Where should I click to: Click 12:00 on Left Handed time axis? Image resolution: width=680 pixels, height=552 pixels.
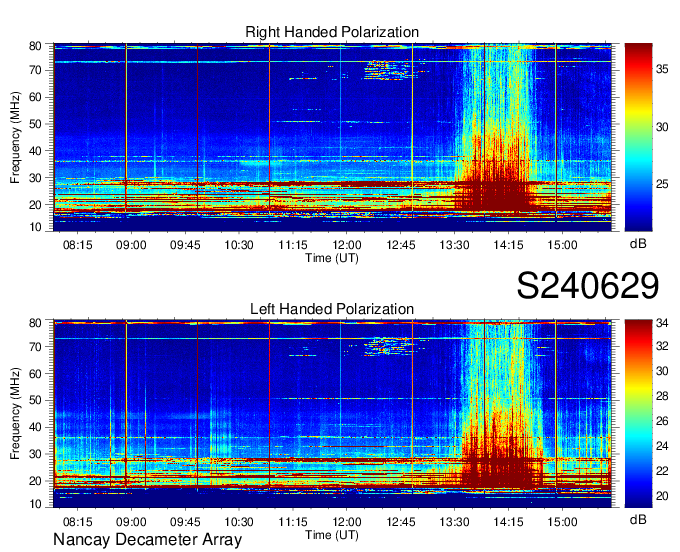347,522
